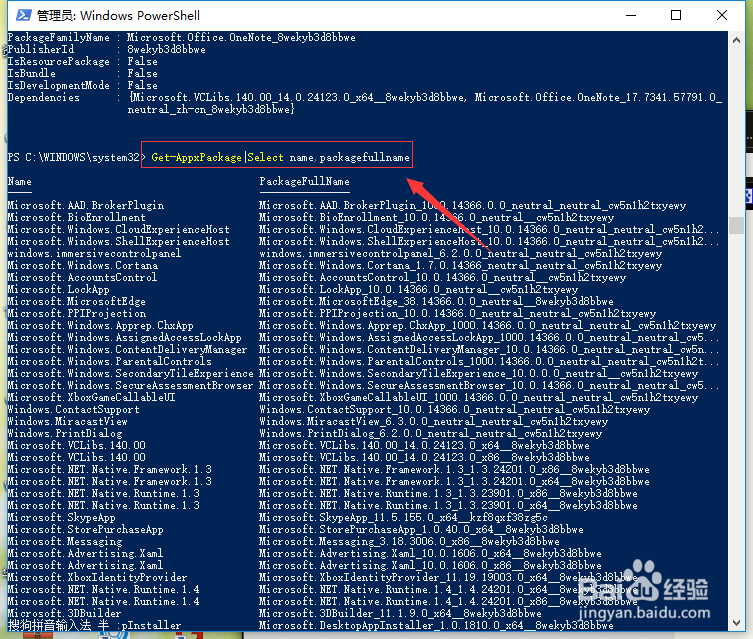Screen dimensions: 753x639
Task: Click the Cortana_1.7.0.14366 full package name
Action: (461, 265)
